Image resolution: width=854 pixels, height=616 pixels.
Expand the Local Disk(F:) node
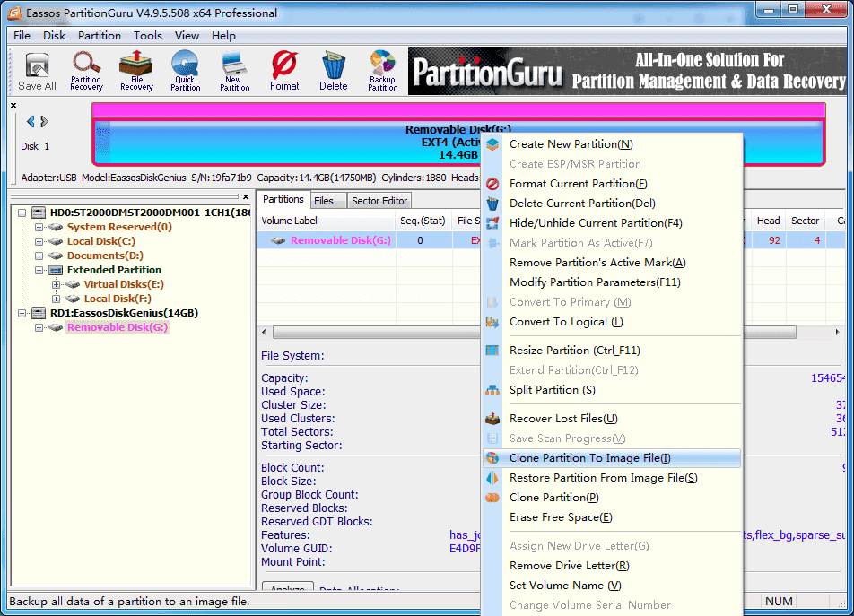(x=56, y=299)
